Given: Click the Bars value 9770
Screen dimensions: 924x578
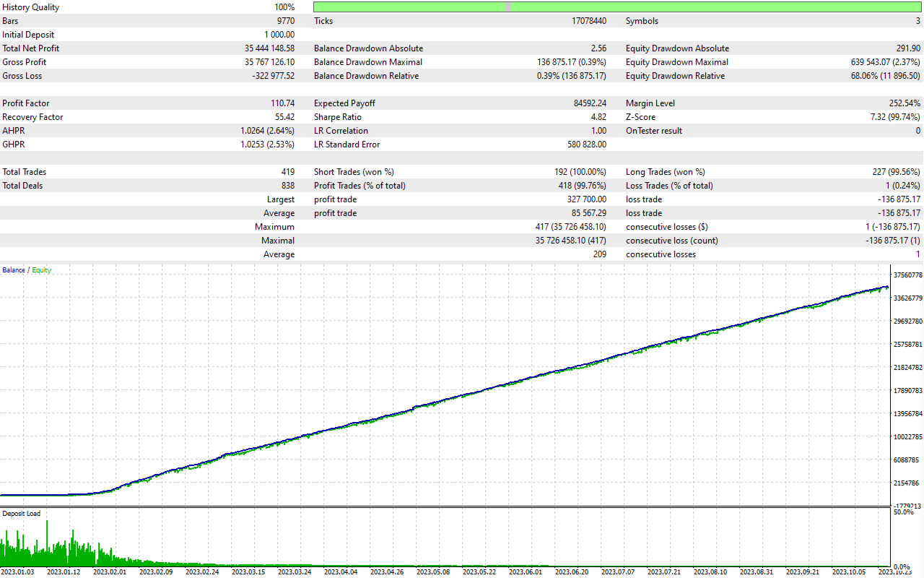Looking at the screenshot, I should coord(286,21).
